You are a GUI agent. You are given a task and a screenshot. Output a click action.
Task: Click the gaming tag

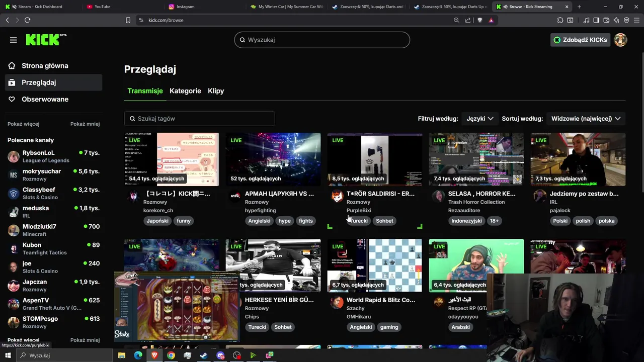click(x=389, y=327)
